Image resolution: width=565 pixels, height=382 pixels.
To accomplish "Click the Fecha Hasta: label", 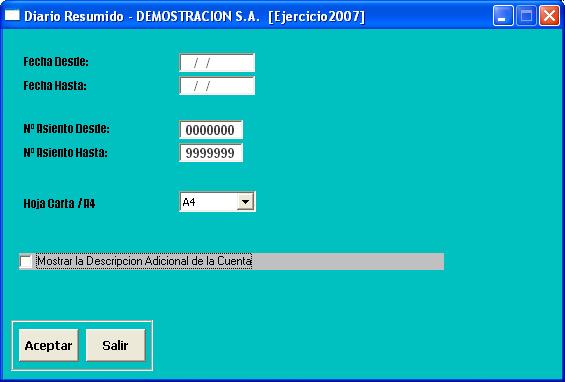I will point(55,86).
